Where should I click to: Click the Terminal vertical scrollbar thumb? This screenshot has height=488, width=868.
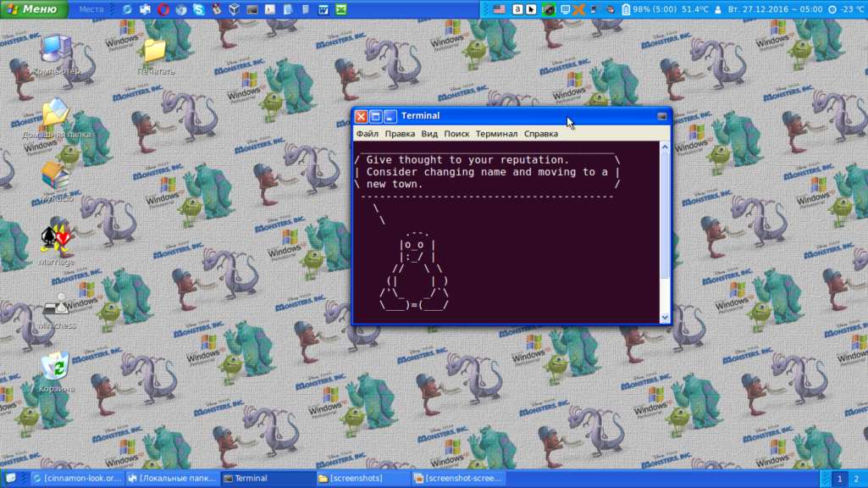click(x=665, y=216)
